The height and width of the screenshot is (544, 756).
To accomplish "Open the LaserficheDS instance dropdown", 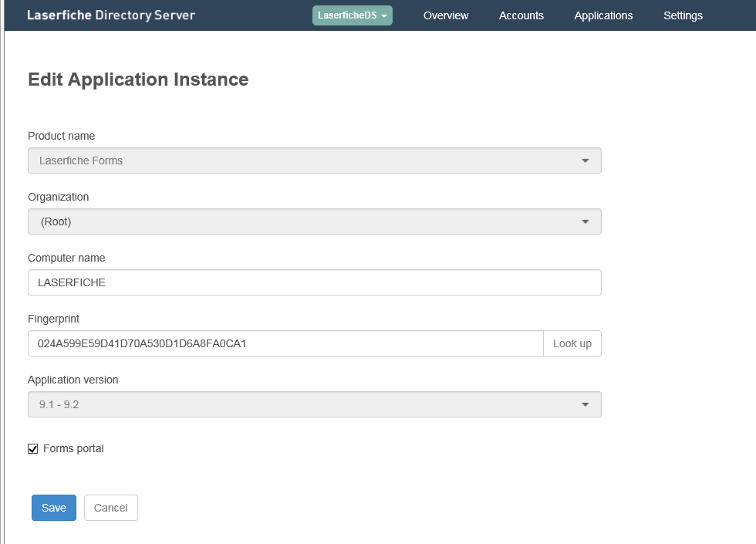I will (x=352, y=15).
